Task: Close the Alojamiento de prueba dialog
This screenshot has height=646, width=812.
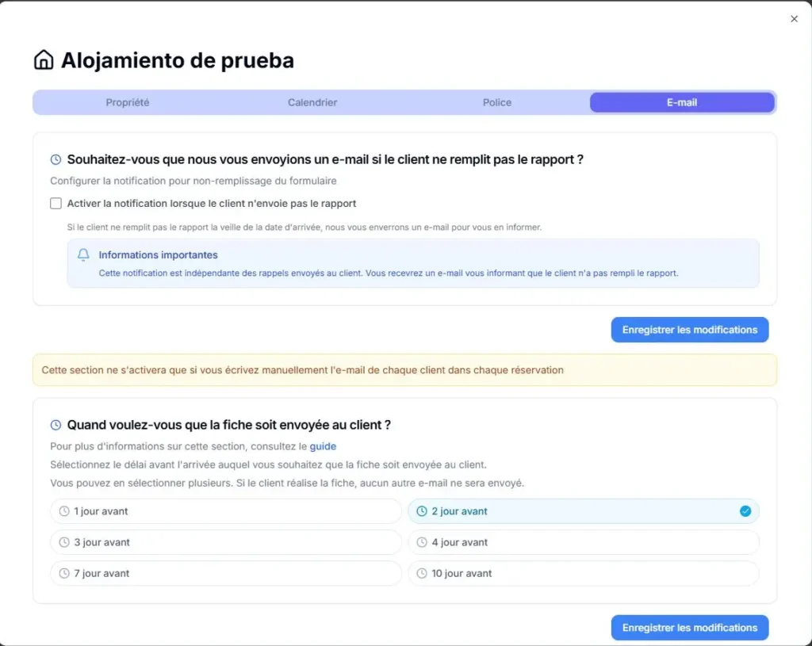Action: click(x=794, y=19)
